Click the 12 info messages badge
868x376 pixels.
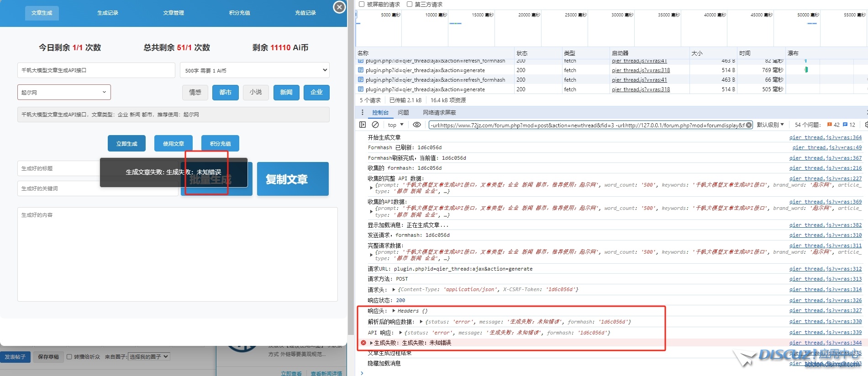(x=849, y=125)
